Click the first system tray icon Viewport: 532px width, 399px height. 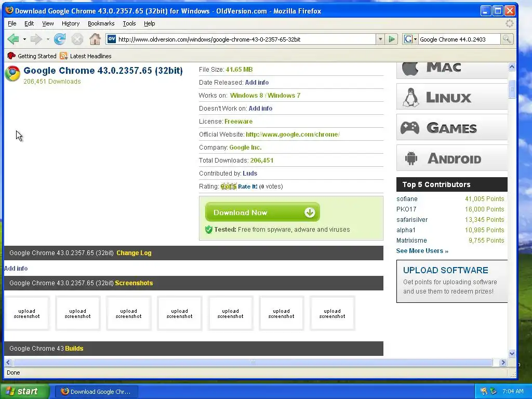[x=484, y=391]
